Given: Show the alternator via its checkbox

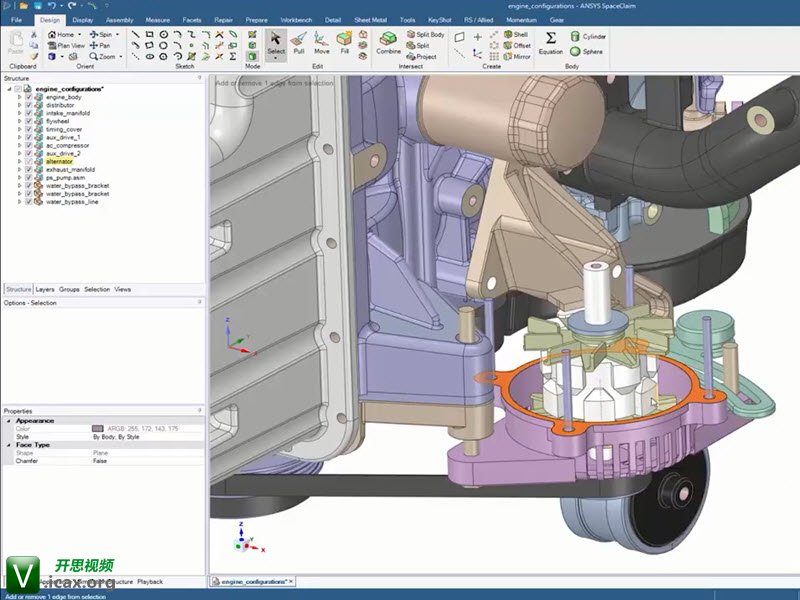Looking at the screenshot, I should coord(29,162).
